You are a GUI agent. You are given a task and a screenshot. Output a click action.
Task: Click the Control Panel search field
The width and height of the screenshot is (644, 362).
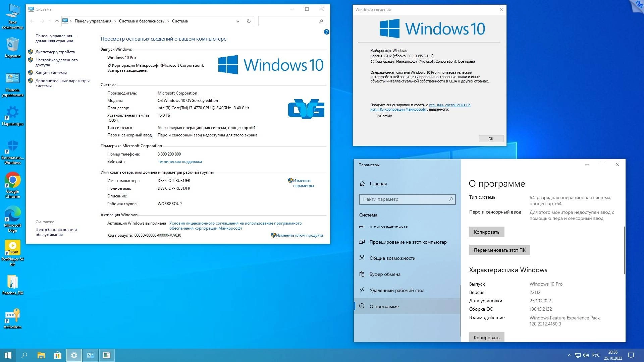pos(291,21)
